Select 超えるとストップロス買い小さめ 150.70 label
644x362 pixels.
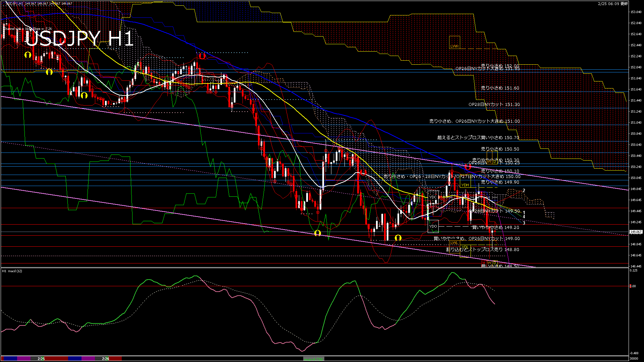click(x=478, y=137)
